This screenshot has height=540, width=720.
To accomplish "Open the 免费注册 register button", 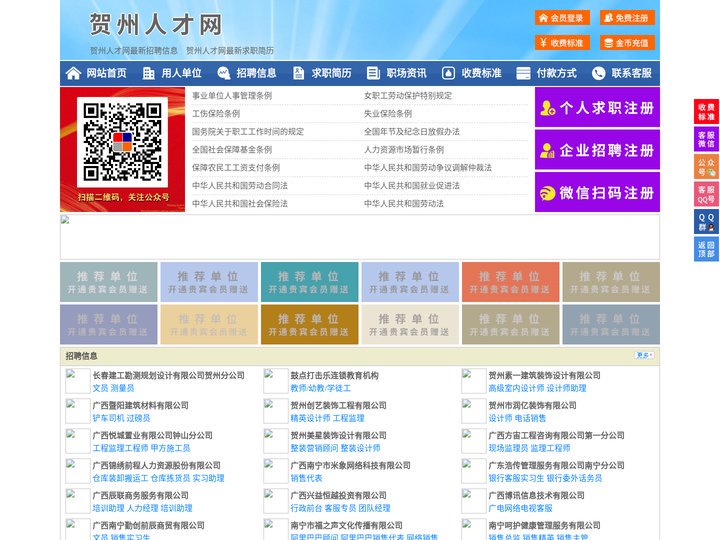I will tap(627, 18).
